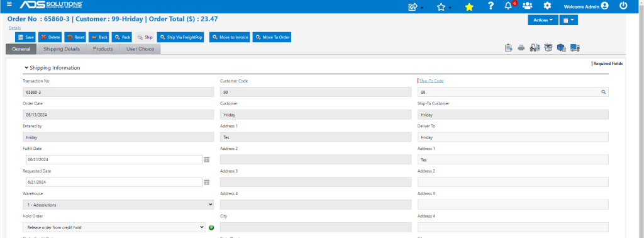644x238 pixels.
Task: Open the Fulfill Date calendar picker
Action: [x=206, y=159]
